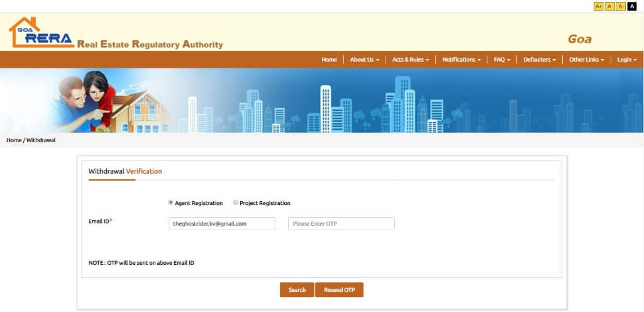Click the Home breadcrumb link
This screenshot has width=644, height=312.
coord(14,140)
